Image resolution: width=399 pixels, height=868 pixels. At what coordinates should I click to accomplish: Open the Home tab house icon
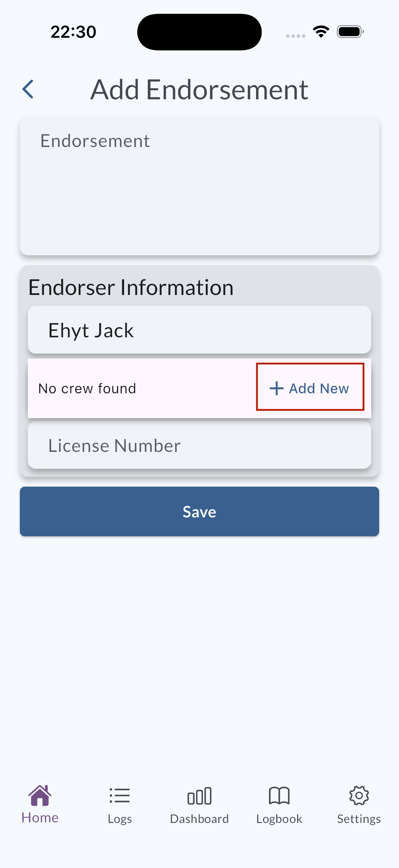40,796
